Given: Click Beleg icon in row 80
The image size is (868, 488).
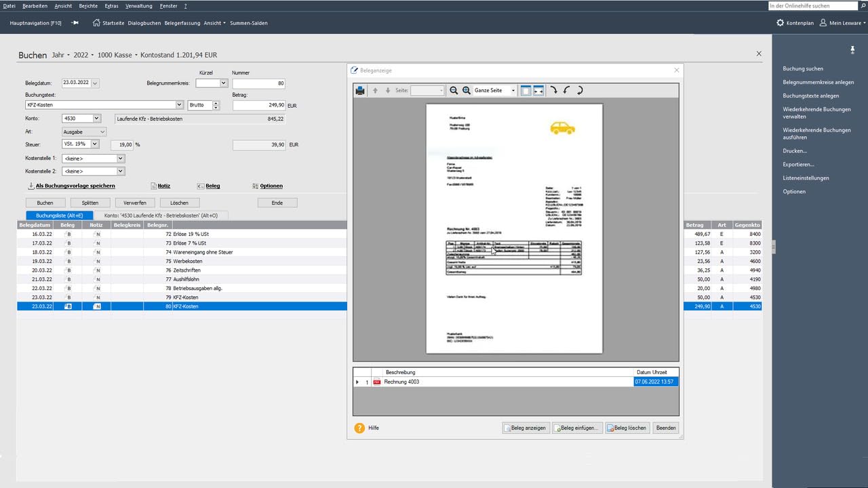Looking at the screenshot, I should coord(67,306).
